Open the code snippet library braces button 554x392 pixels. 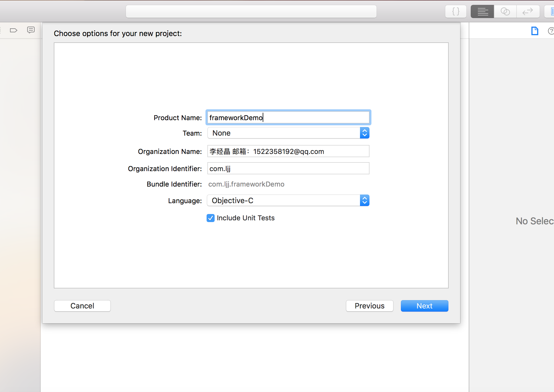456,12
